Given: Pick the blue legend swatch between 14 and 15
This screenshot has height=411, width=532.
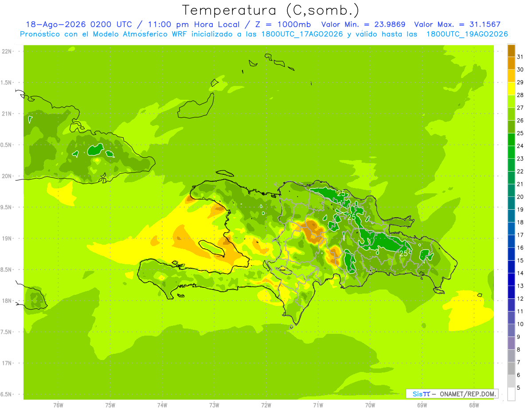Looking at the screenshot, I should [x=511, y=266].
